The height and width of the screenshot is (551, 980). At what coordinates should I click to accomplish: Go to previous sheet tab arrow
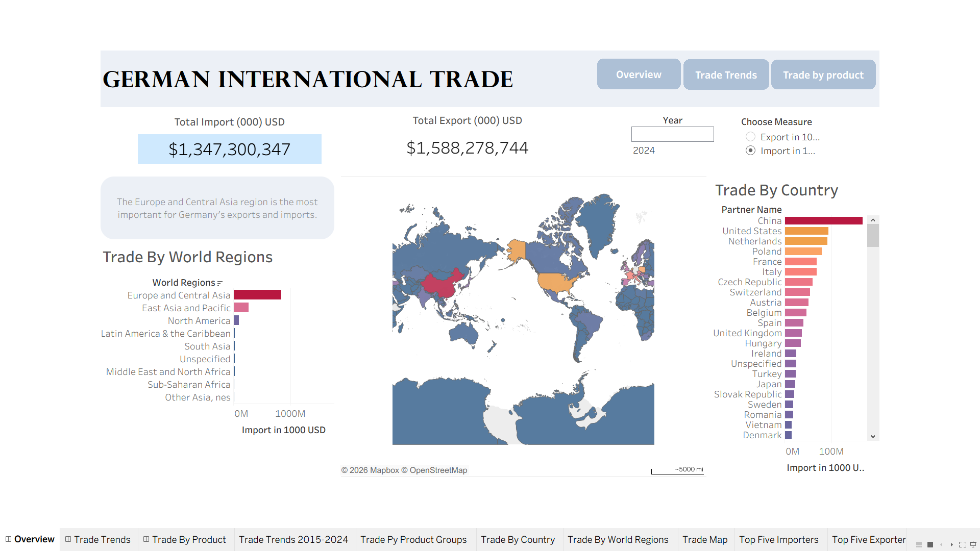point(941,544)
